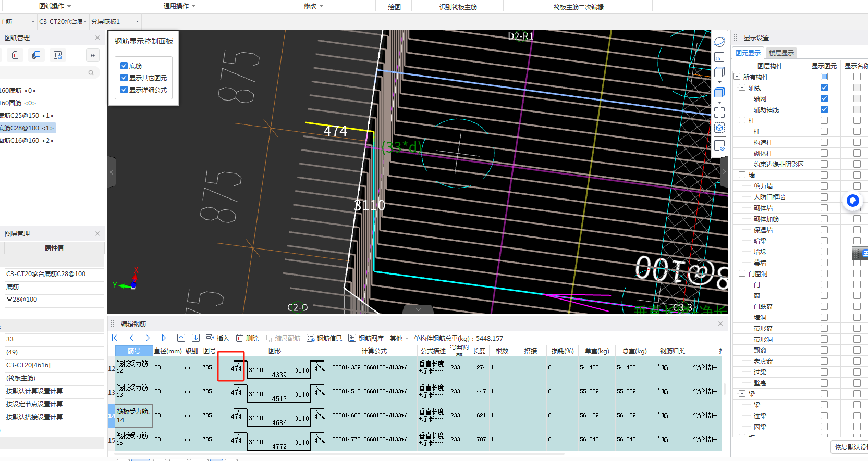Select the wireframe cube view icon

[719, 72]
